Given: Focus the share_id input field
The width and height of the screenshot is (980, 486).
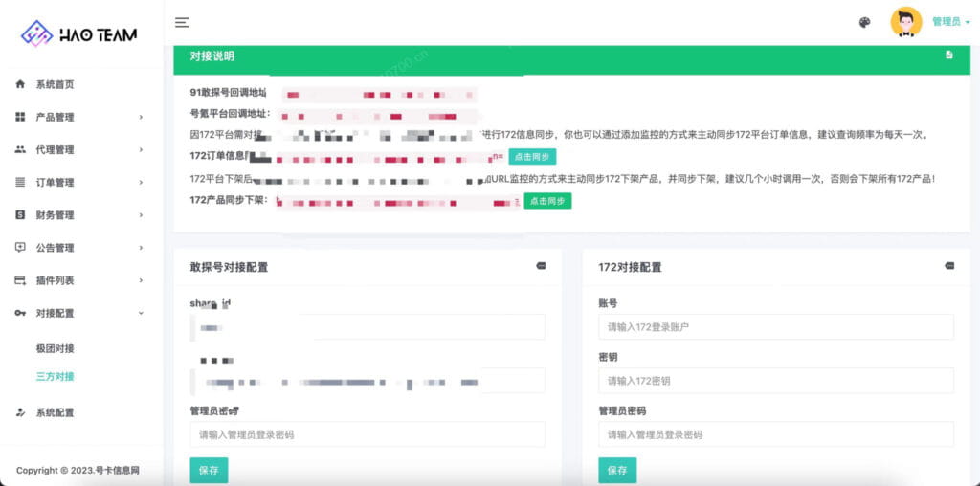Looking at the screenshot, I should tap(367, 326).
